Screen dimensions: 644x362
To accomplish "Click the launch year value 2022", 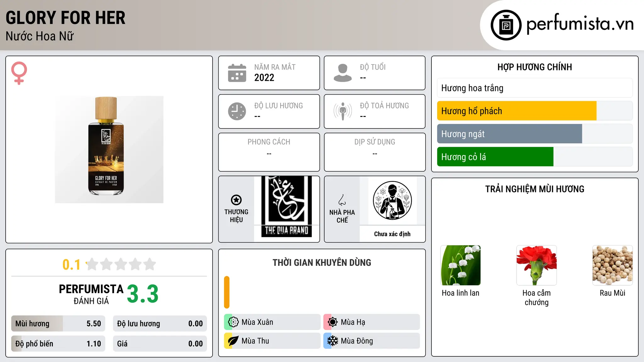I will [264, 78].
